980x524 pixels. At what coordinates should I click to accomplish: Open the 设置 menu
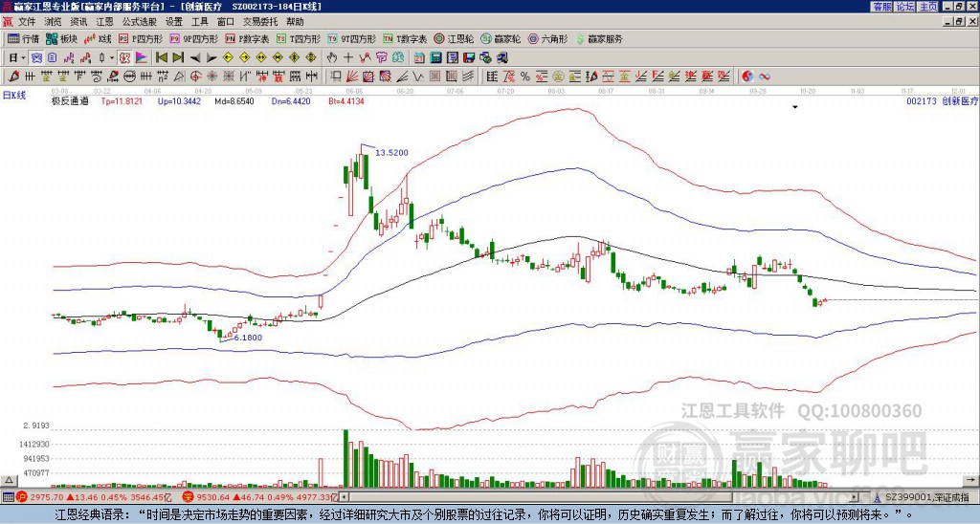(x=174, y=22)
